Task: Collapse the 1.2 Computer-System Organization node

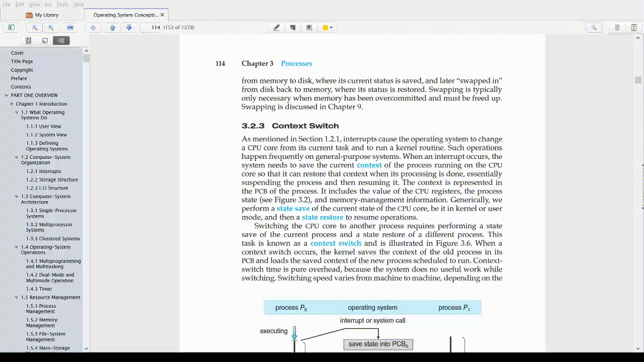Action: coord(17,157)
